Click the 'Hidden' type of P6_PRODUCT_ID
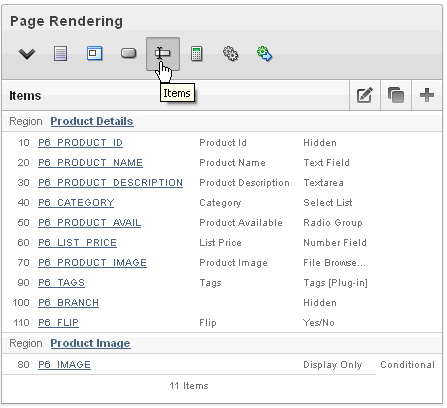Viewport: 447px width, 408px height. (x=320, y=143)
